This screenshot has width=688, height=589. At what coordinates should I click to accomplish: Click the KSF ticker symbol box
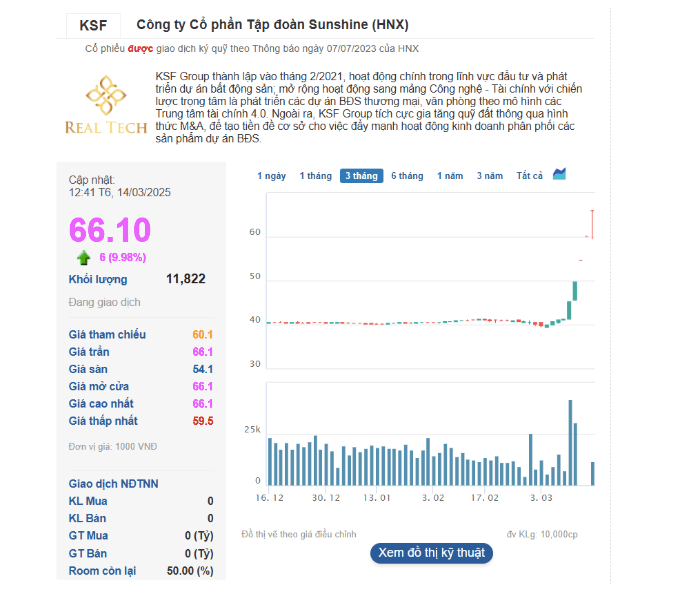click(x=93, y=25)
